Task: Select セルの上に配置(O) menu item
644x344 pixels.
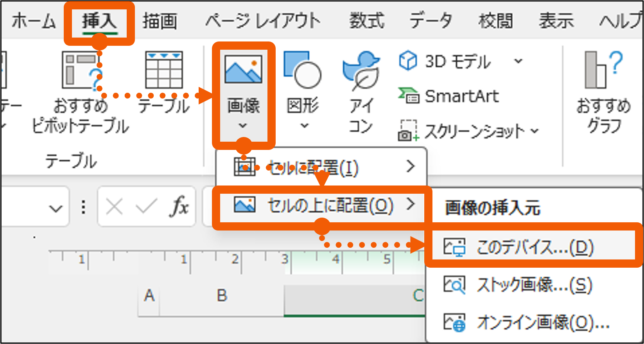Action: click(321, 205)
